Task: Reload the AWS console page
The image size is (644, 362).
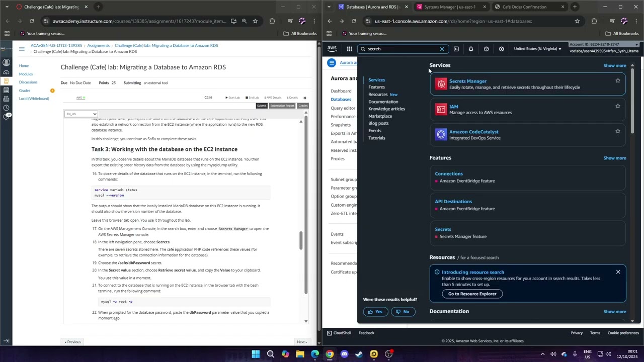Action: click(354, 21)
